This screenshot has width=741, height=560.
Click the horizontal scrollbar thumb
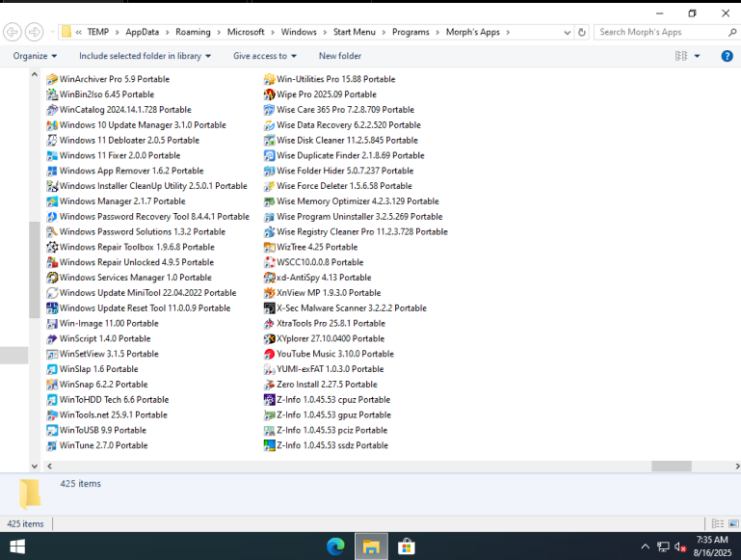pos(672,467)
